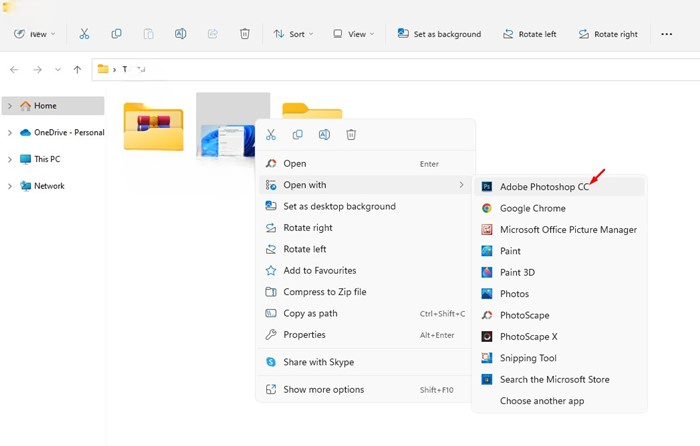This screenshot has height=446, width=700.
Task: Go up one folder level
Action: point(77,70)
